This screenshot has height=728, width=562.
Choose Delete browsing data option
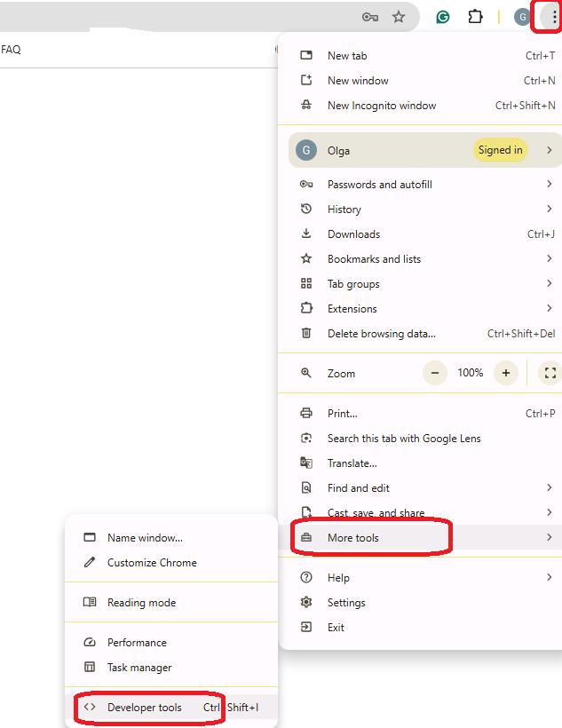(382, 334)
